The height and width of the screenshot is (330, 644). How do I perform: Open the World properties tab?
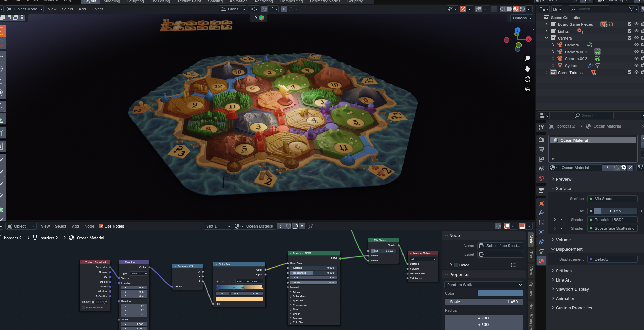tap(541, 178)
